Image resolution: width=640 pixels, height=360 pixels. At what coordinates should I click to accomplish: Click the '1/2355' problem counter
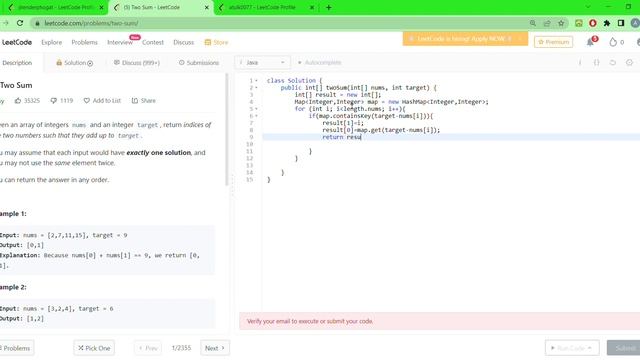(x=181, y=348)
